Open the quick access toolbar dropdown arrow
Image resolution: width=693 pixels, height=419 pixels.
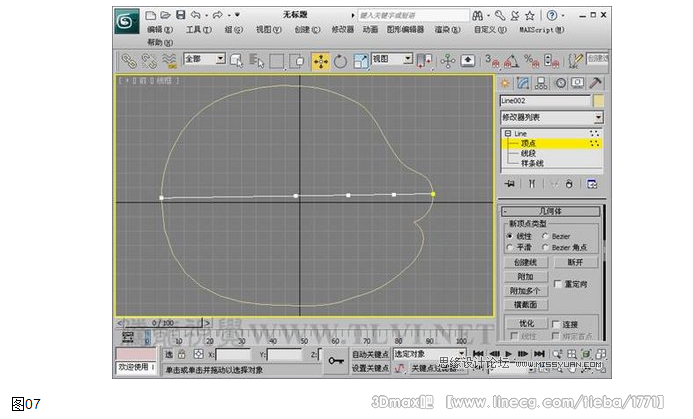point(237,15)
